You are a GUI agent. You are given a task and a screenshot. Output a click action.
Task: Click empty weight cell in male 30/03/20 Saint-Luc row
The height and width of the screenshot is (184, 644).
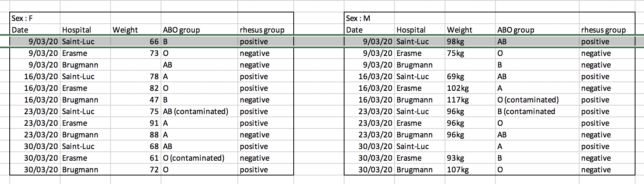pos(470,146)
